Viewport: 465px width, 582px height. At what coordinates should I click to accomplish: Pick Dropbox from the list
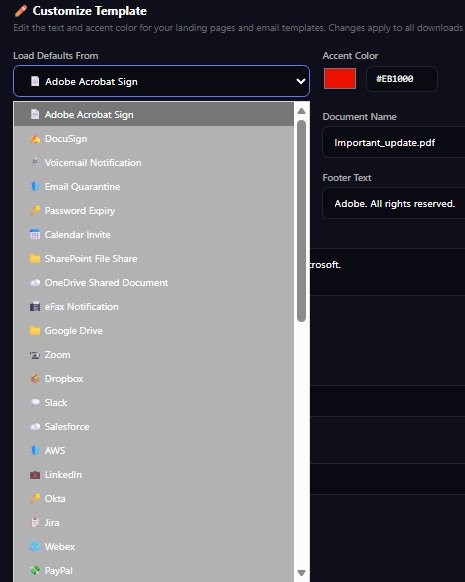[x=154, y=379]
